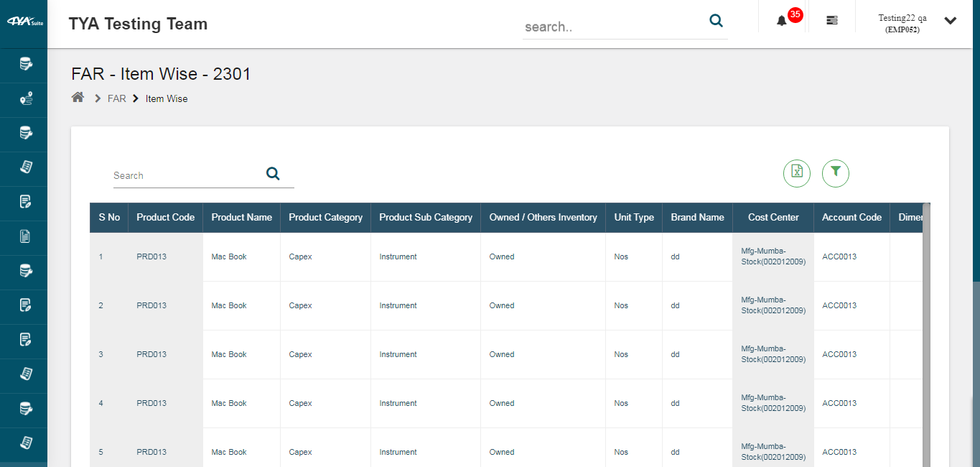
Task: Open the route location sidebar module
Action: pos(25,99)
